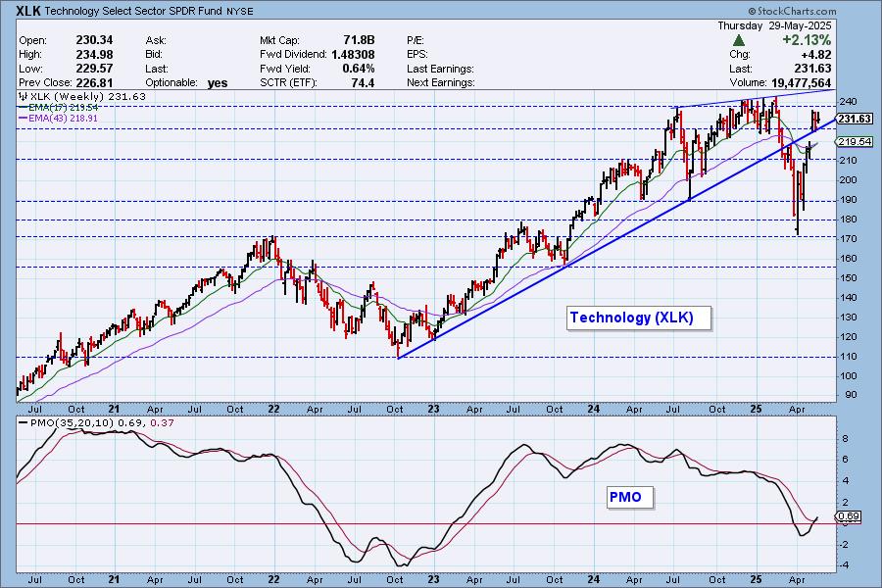This screenshot has height=588, width=882.
Task: Click the 'PMO' annotation box
Action: click(630, 498)
